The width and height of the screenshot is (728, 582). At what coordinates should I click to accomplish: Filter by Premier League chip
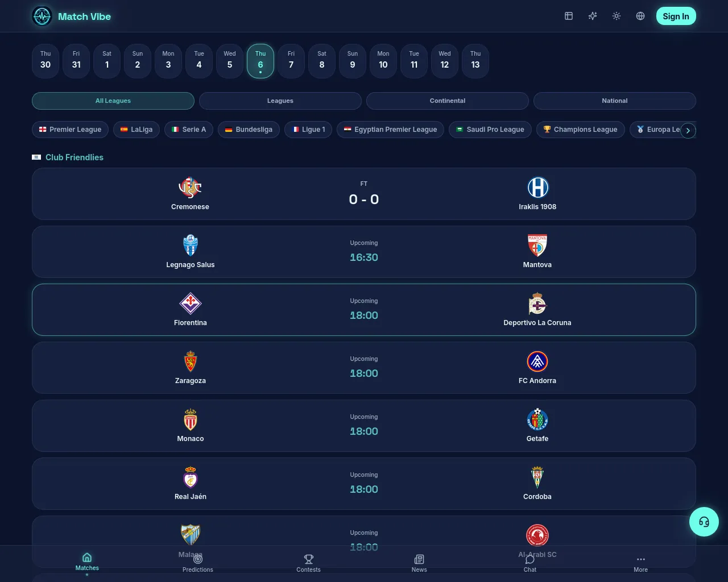click(70, 130)
